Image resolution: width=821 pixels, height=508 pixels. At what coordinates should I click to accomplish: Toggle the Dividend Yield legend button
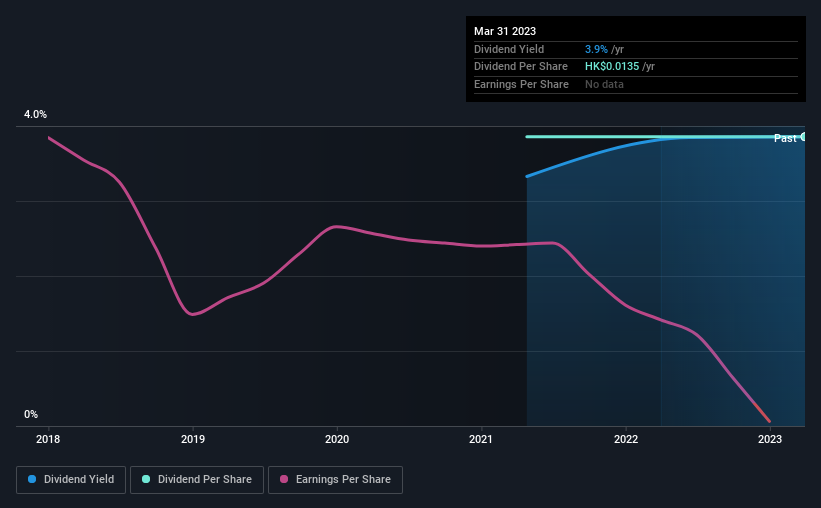tap(71, 480)
